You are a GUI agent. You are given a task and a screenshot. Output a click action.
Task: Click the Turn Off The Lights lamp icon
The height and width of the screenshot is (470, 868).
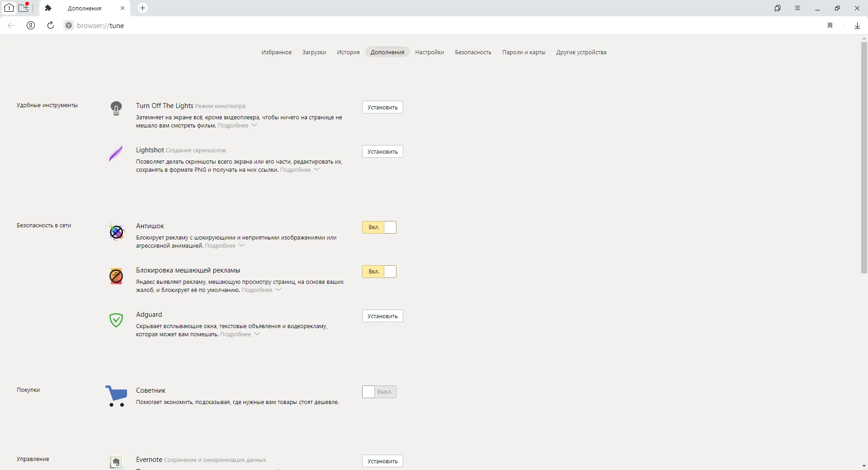point(116,108)
